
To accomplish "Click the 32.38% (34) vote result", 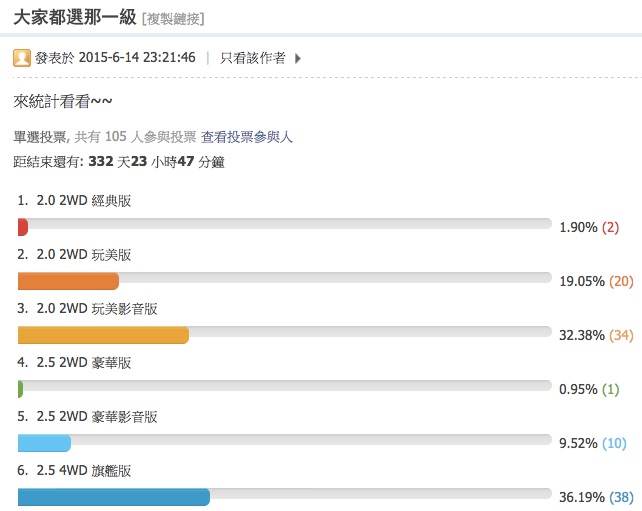I will pos(597,335).
